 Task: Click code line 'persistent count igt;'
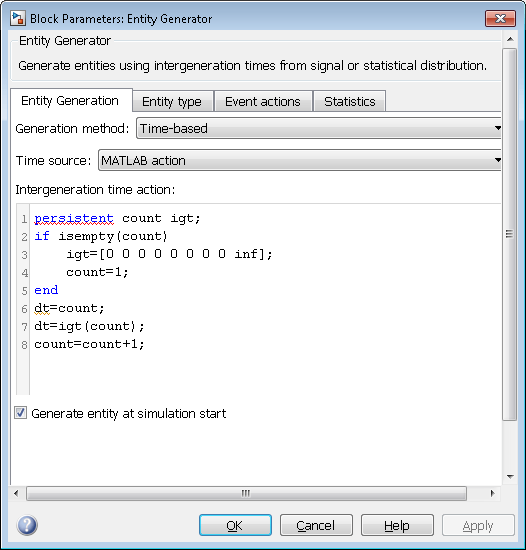[117, 218]
